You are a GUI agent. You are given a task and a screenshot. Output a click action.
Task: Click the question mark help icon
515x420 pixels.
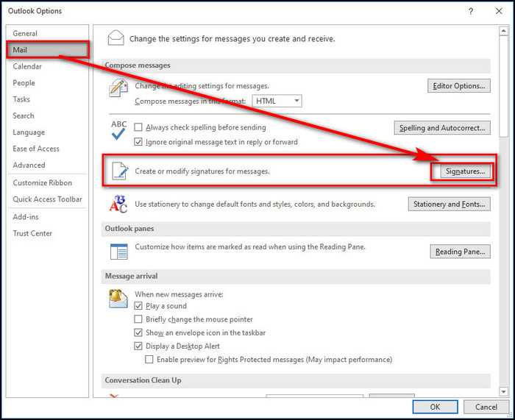[x=470, y=11]
